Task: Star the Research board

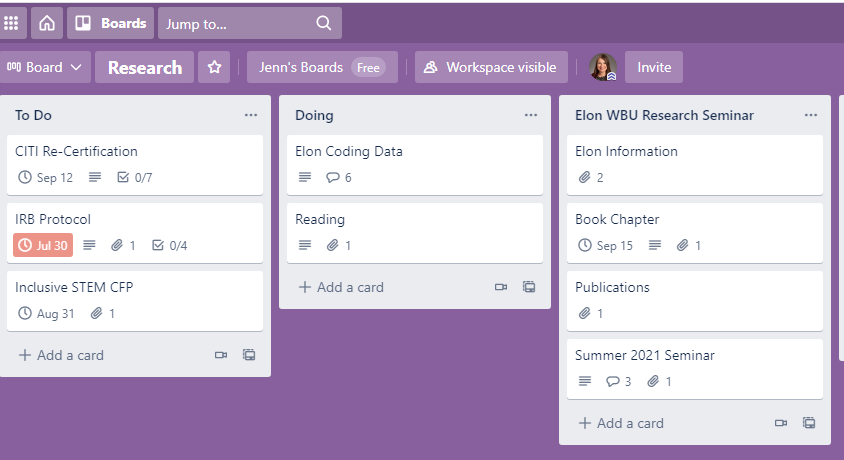Action: [x=214, y=67]
